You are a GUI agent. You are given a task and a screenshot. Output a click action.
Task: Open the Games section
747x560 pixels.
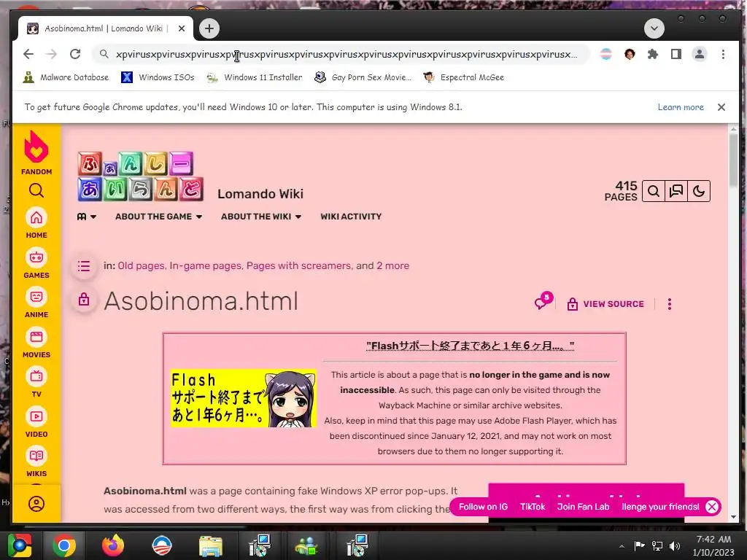(36, 263)
